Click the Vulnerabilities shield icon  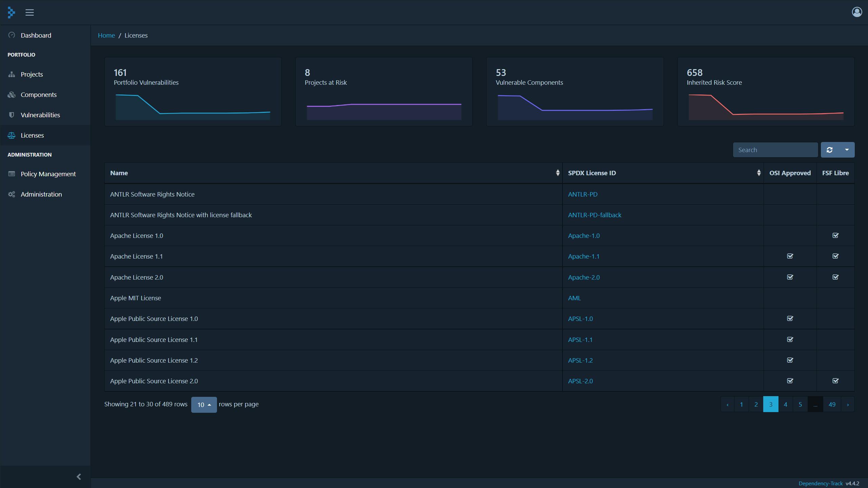[12, 115]
